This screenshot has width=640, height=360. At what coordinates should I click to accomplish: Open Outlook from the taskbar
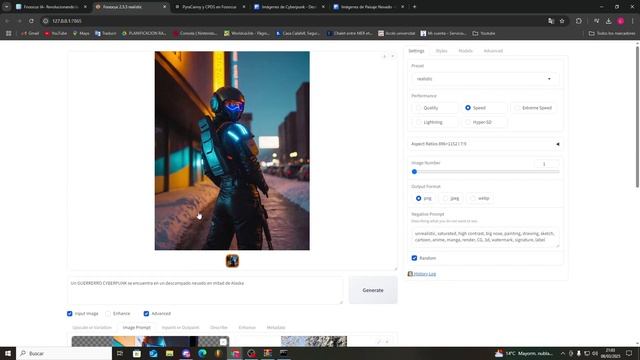tap(153, 353)
